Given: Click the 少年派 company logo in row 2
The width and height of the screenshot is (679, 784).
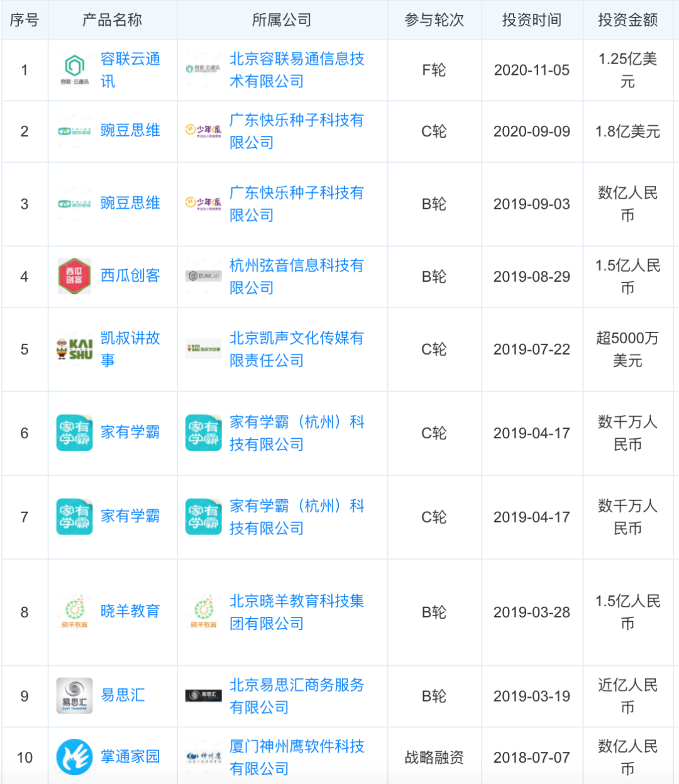Looking at the screenshot, I should tap(203, 131).
